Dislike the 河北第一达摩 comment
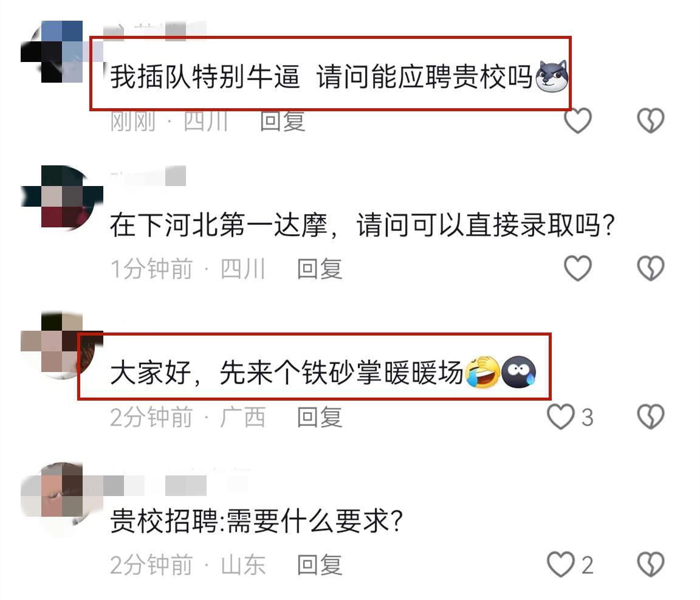Screen dimensions: 700x600 tap(650, 268)
